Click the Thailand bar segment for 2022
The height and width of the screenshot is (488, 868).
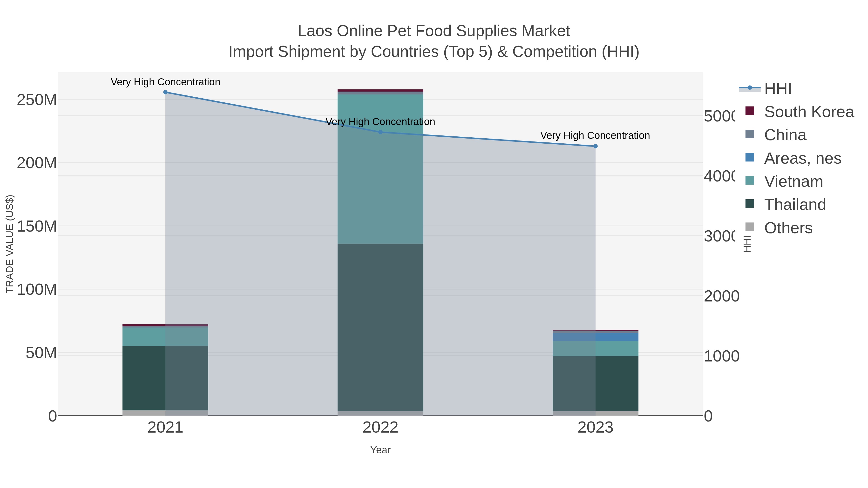380,327
